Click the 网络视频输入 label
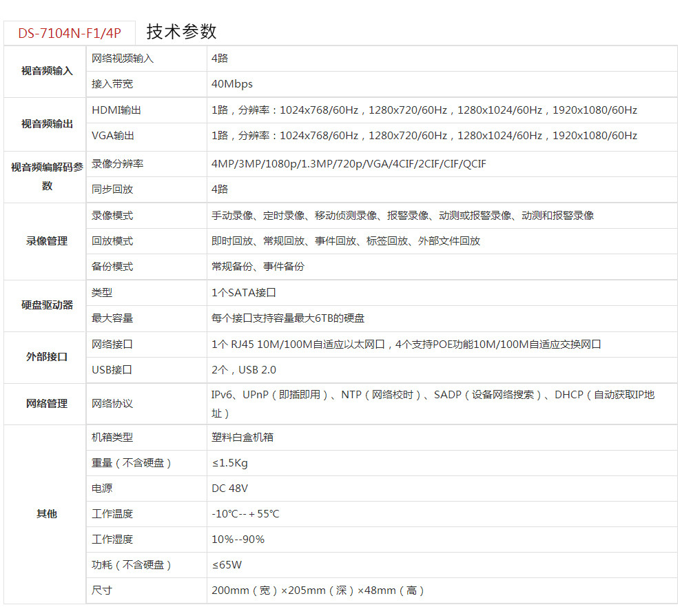Screen dimensions: 682x616 (x=123, y=59)
